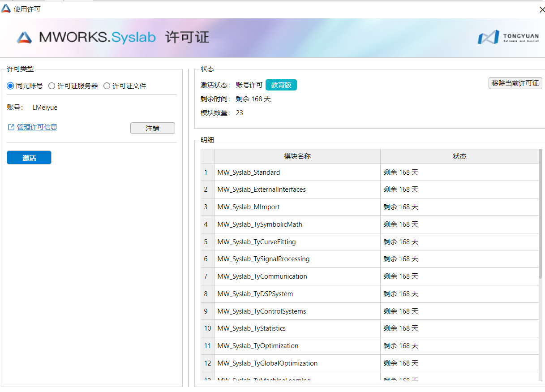Click the MWORKS.Syslab banner logo icon
Image resolution: width=545 pixels, height=392 pixels.
[x=25, y=38]
